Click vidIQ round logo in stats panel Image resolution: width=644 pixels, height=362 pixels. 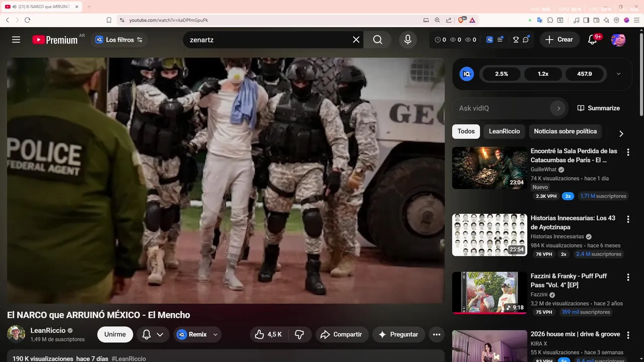(x=466, y=74)
